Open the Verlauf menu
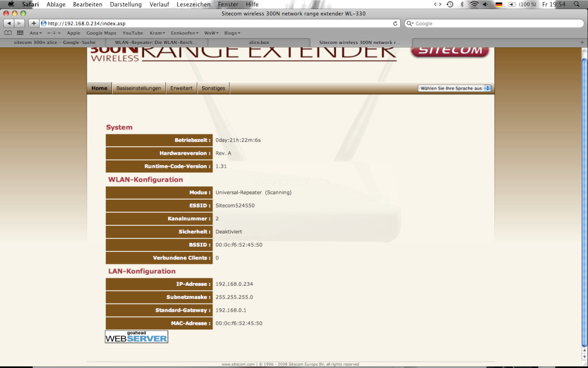The height and width of the screenshot is (368, 588). click(159, 5)
